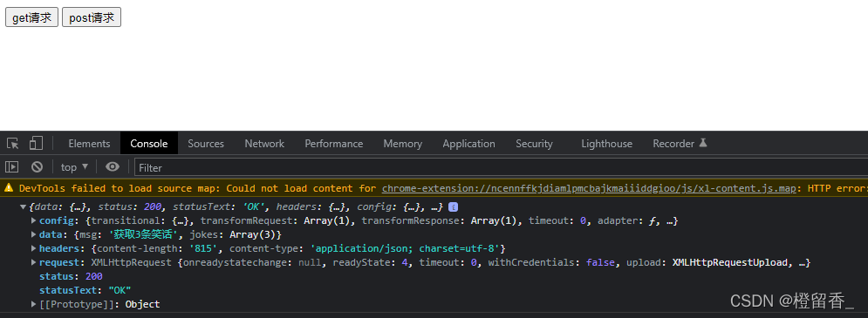Open live expression eye icon
Viewport: 868px width, 318px height.
(x=113, y=167)
